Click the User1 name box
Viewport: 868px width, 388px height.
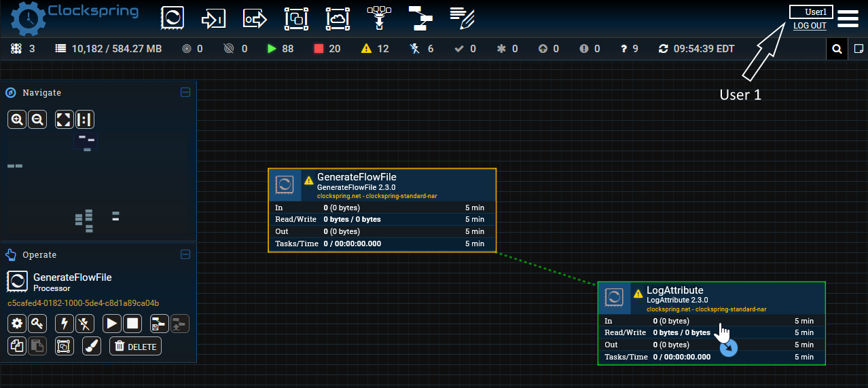811,12
